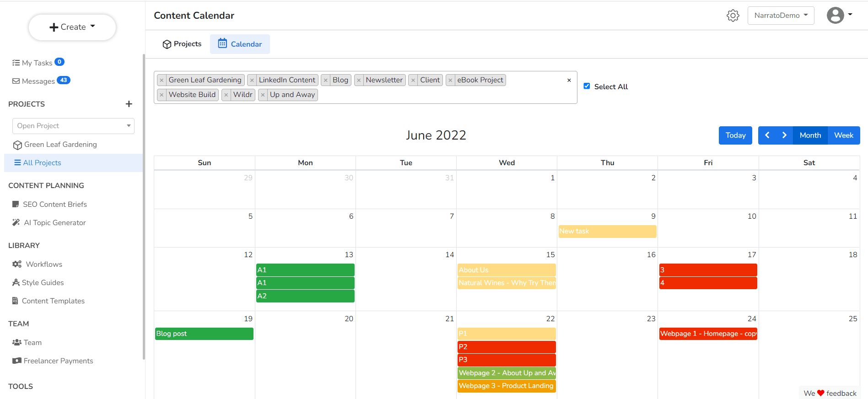Viewport: 868px width, 399px height.
Task: Uncheck the Select All checkbox
Action: (587, 86)
